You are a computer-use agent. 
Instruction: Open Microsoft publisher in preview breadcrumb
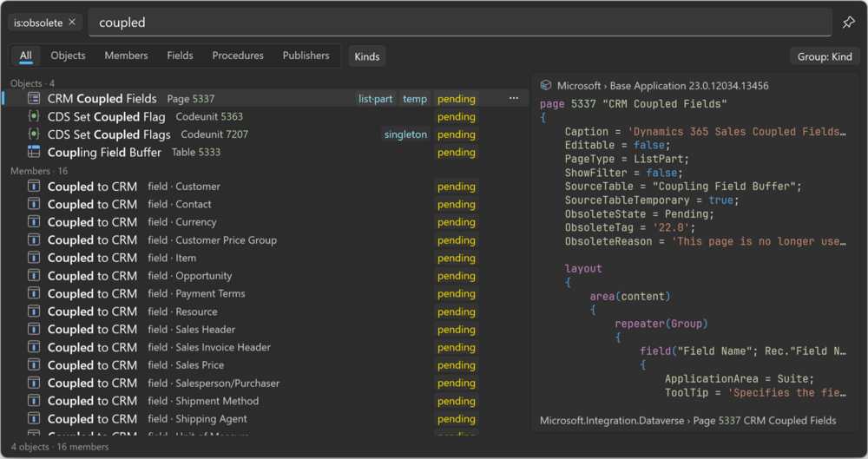coord(578,86)
